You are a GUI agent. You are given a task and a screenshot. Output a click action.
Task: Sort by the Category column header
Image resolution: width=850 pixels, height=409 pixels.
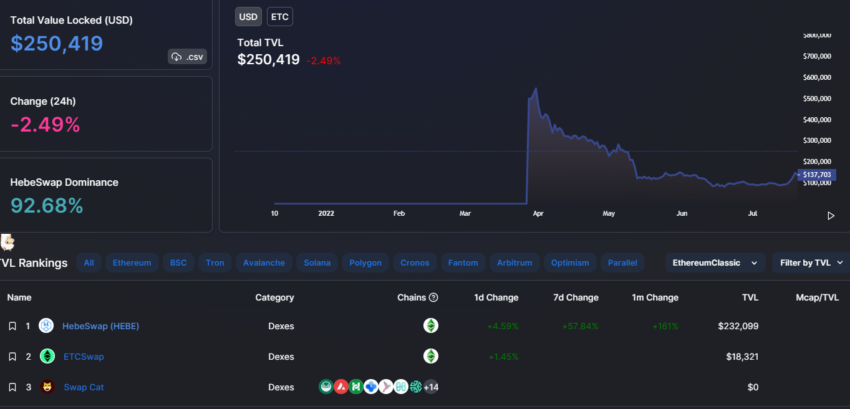click(x=275, y=297)
